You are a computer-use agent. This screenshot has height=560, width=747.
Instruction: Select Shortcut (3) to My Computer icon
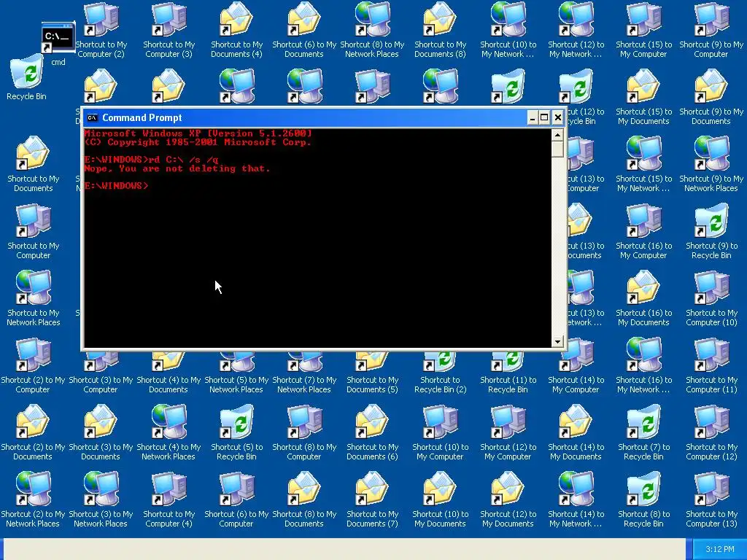[101, 363]
